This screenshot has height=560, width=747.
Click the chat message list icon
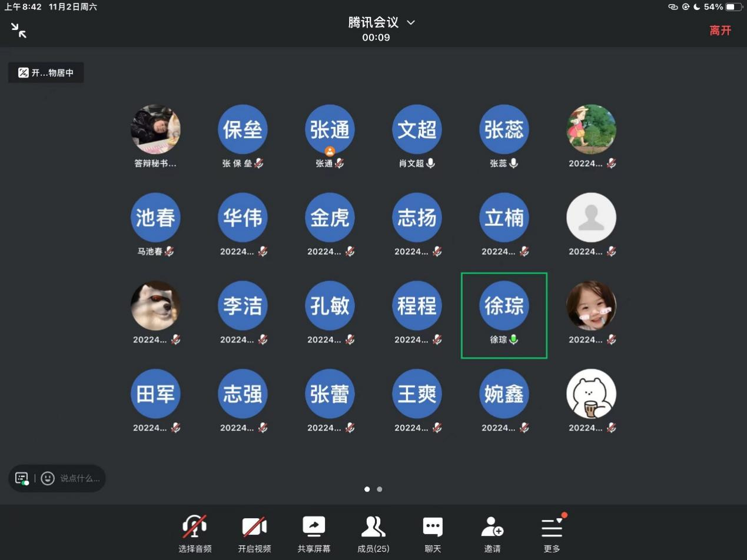pyautogui.click(x=22, y=478)
